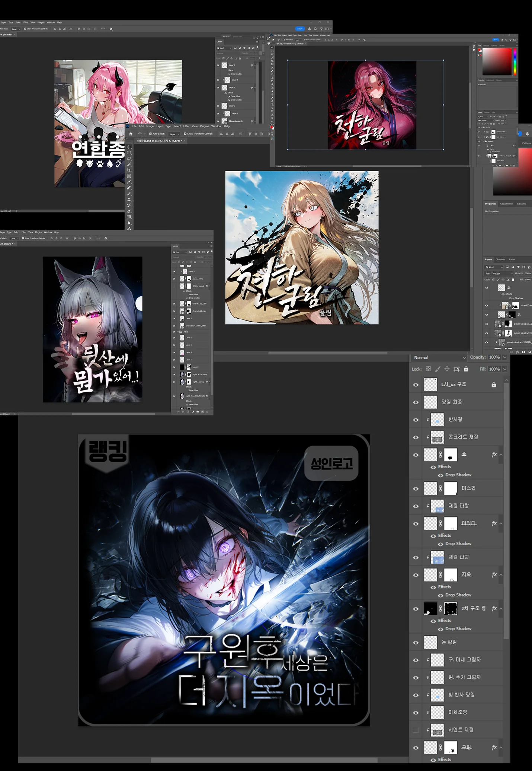Screen dimensions: 532x771
Task: Collapse the effects of the 이었다 layer
Action: [x=501, y=523]
